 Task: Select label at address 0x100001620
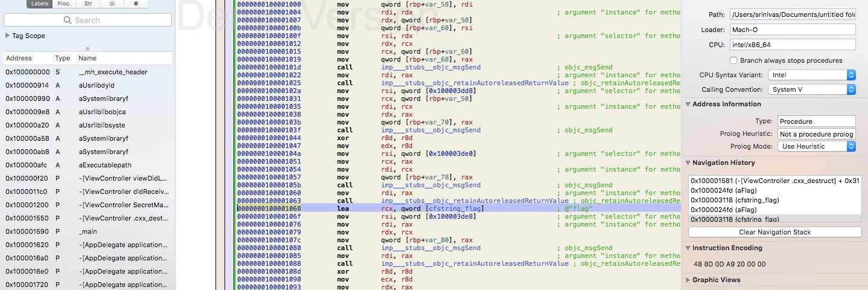click(87, 245)
